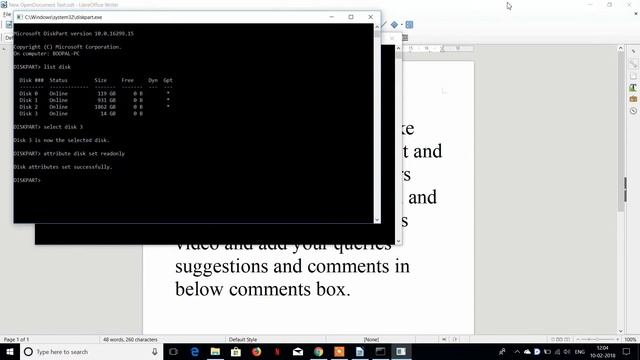Switch to Command Prompt taskbar icon

pos(380,351)
